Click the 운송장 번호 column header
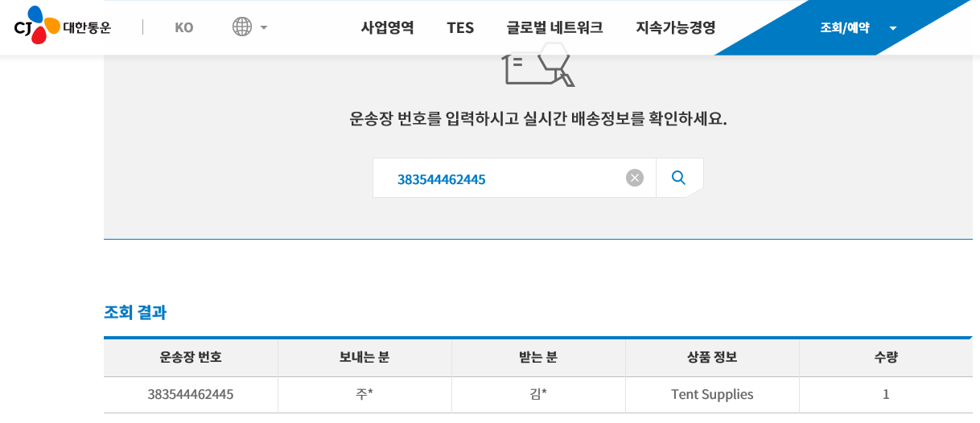Screen dimensions: 980x423 click(191, 358)
